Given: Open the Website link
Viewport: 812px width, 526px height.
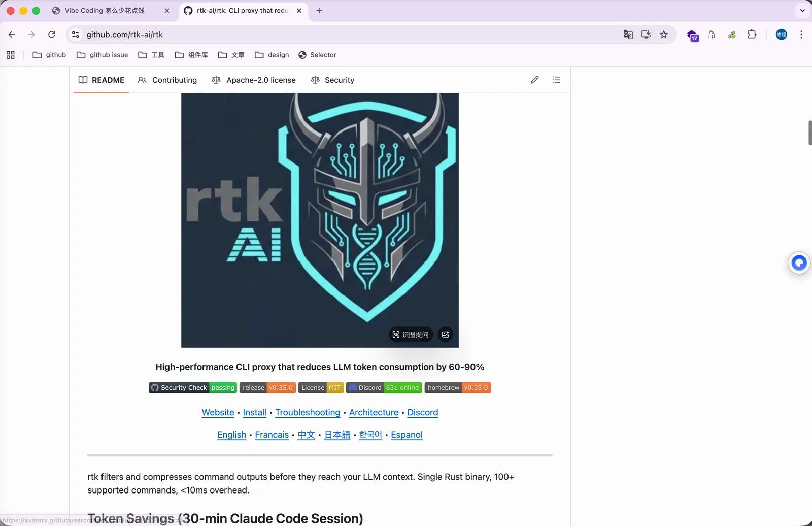Looking at the screenshot, I should click(x=218, y=413).
